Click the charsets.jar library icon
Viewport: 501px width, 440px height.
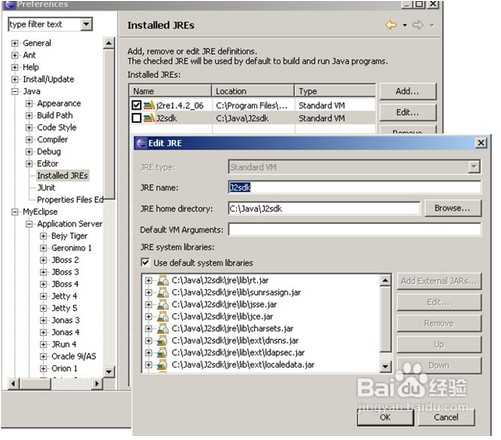point(163,328)
